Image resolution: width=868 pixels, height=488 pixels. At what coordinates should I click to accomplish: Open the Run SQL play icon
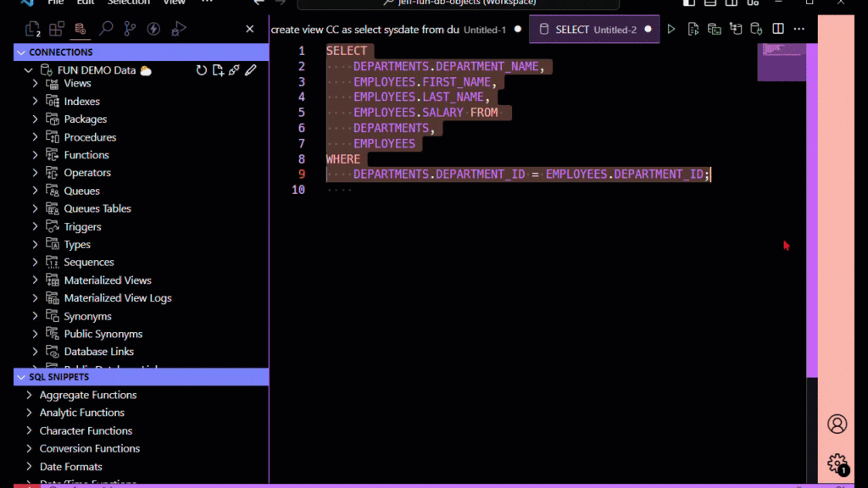coord(672,28)
